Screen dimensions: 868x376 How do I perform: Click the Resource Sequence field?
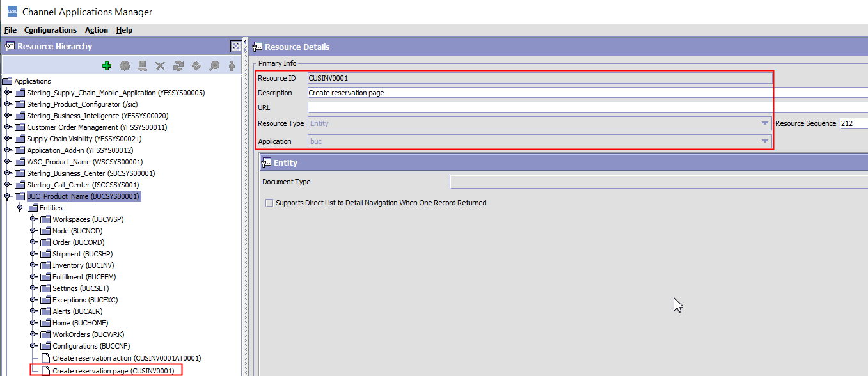[853, 123]
